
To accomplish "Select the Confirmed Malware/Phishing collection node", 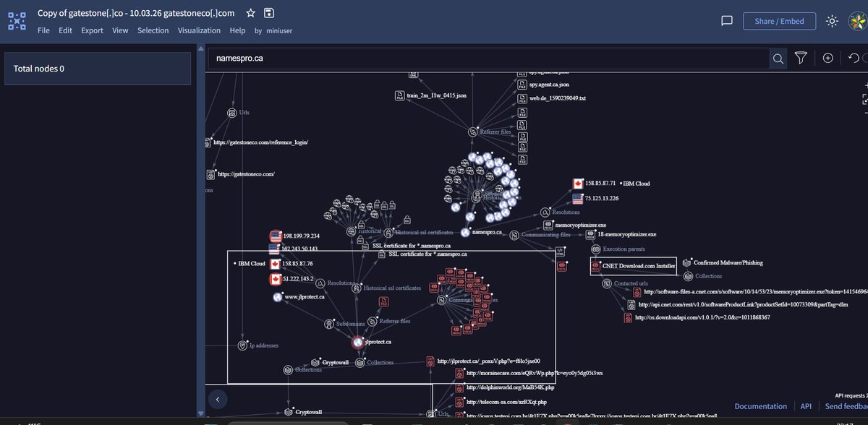I will click(686, 262).
